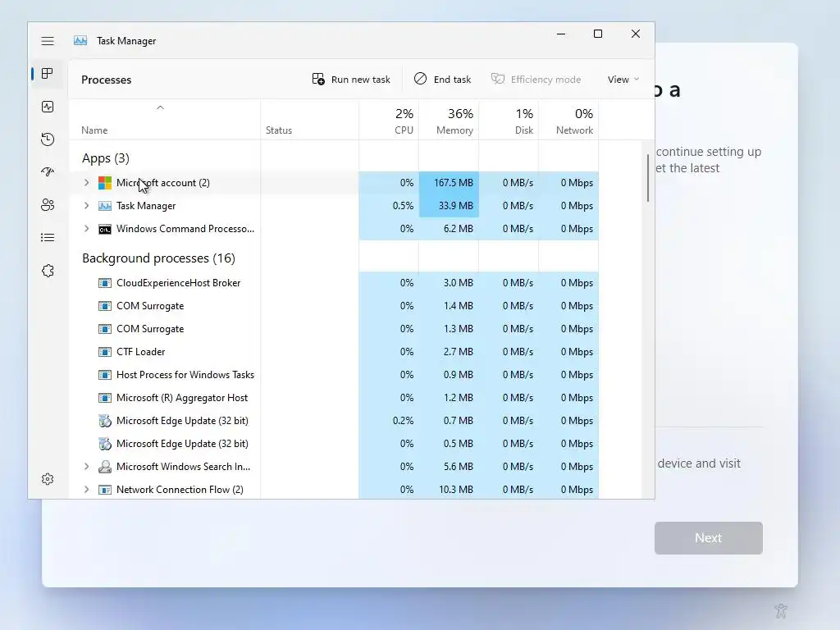Open the App history page icon

tap(48, 139)
